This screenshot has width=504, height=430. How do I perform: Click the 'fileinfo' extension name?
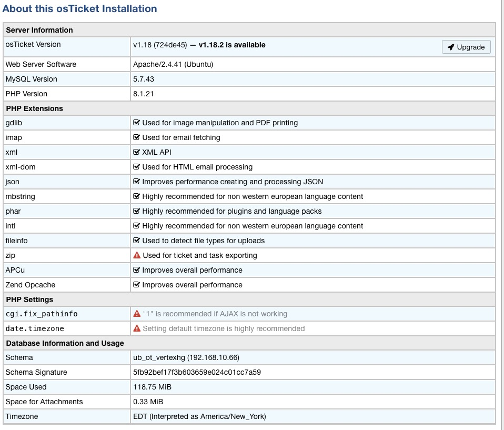(x=16, y=241)
